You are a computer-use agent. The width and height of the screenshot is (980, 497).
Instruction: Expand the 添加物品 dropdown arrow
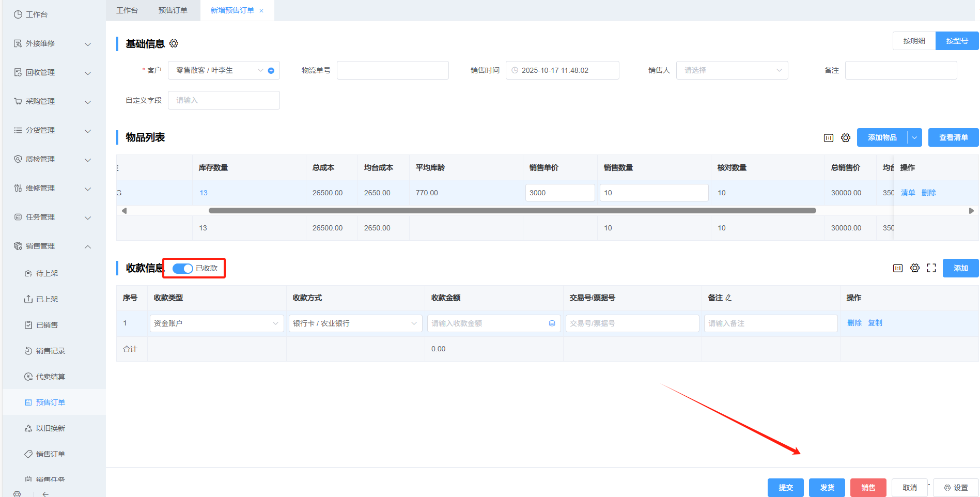[x=914, y=138]
